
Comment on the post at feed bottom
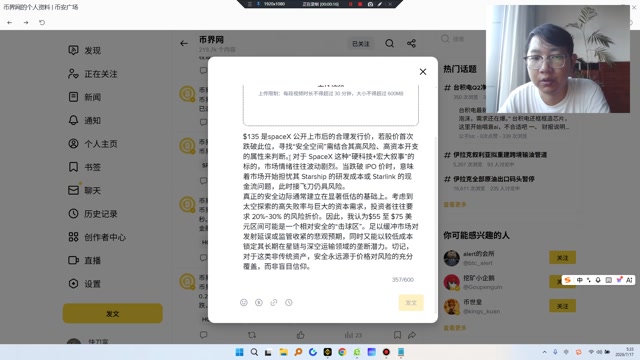204,335
